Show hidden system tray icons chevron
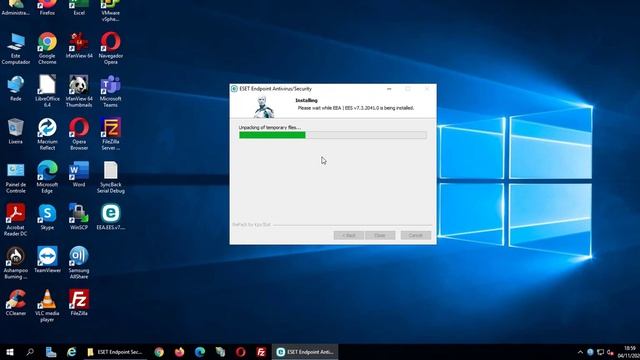The height and width of the screenshot is (360, 640). click(580, 352)
